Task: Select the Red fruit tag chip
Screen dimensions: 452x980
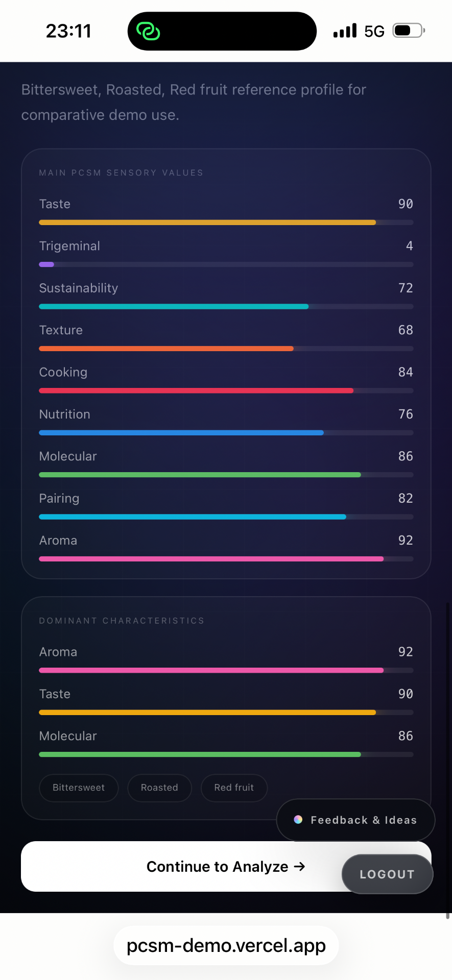Action: (234, 788)
